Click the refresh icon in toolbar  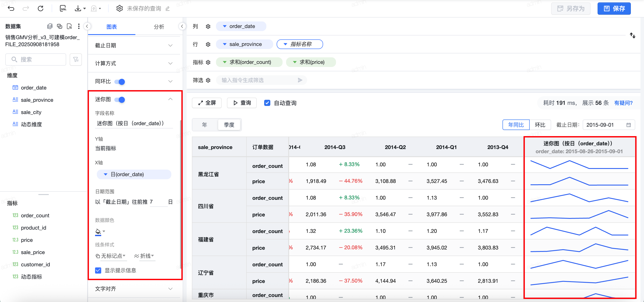click(41, 9)
